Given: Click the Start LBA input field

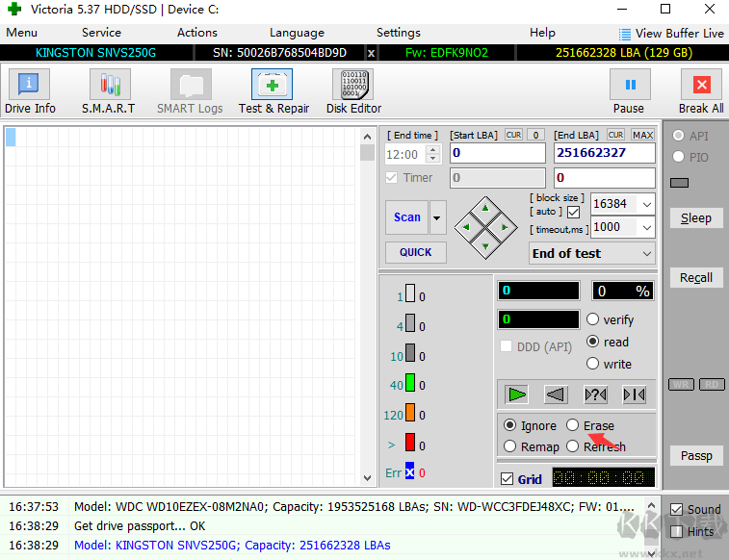Looking at the screenshot, I should pyautogui.click(x=497, y=153).
